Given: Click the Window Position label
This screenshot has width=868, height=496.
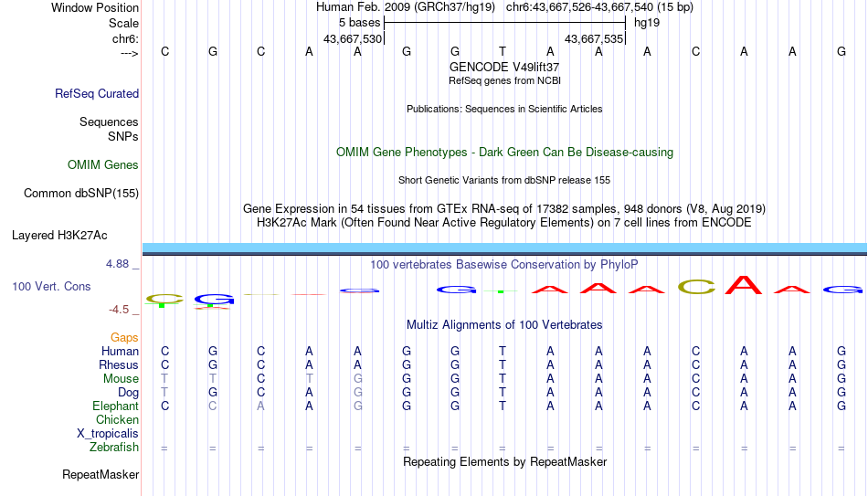Looking at the screenshot, I should (x=95, y=7).
